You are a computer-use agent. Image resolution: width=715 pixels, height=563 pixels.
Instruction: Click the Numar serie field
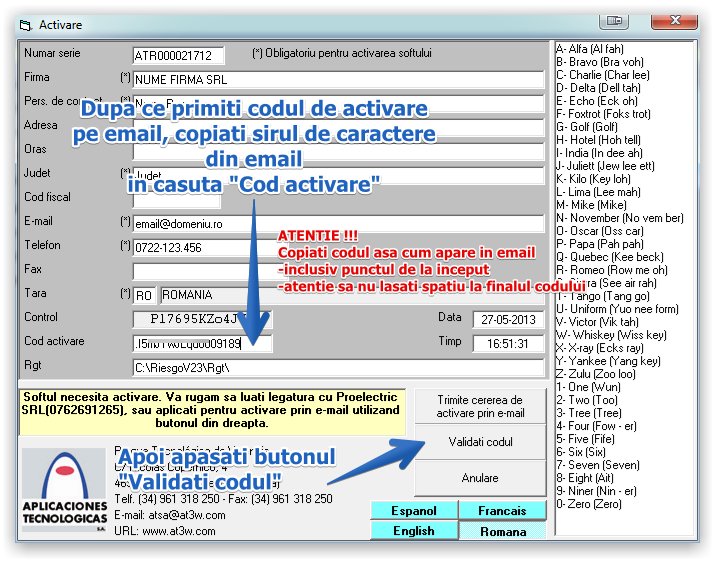pos(179,55)
